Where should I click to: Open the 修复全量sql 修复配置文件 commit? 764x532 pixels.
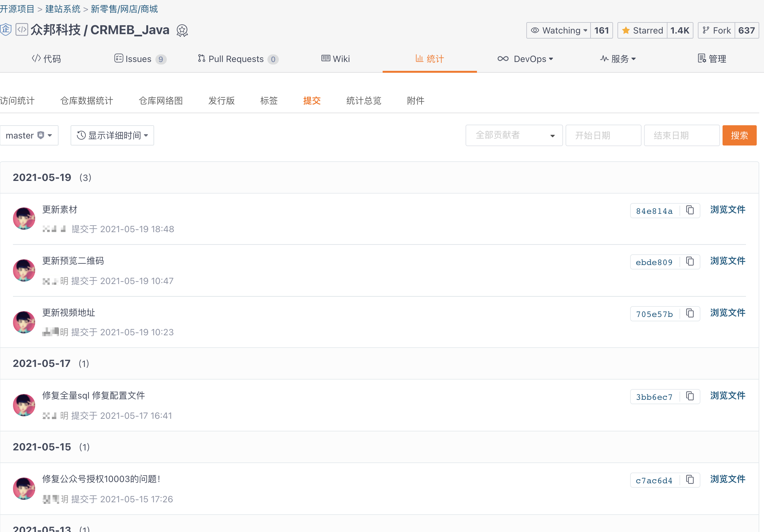point(93,396)
